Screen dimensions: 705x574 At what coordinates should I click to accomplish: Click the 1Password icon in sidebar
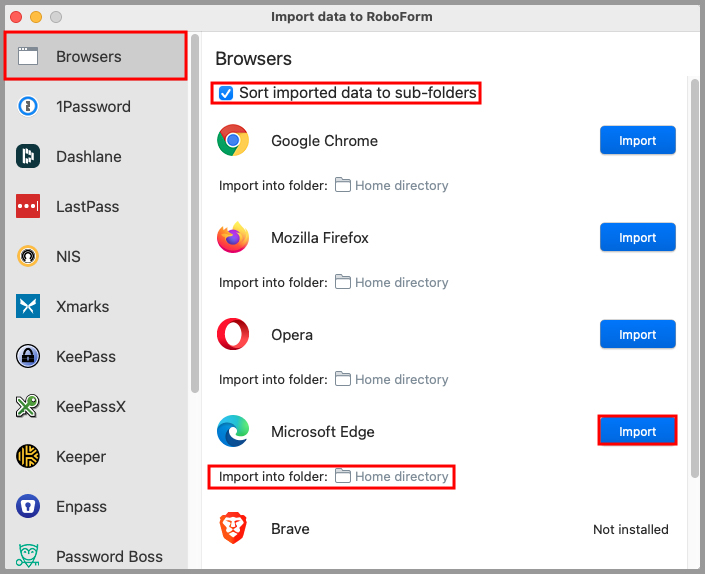coord(28,107)
